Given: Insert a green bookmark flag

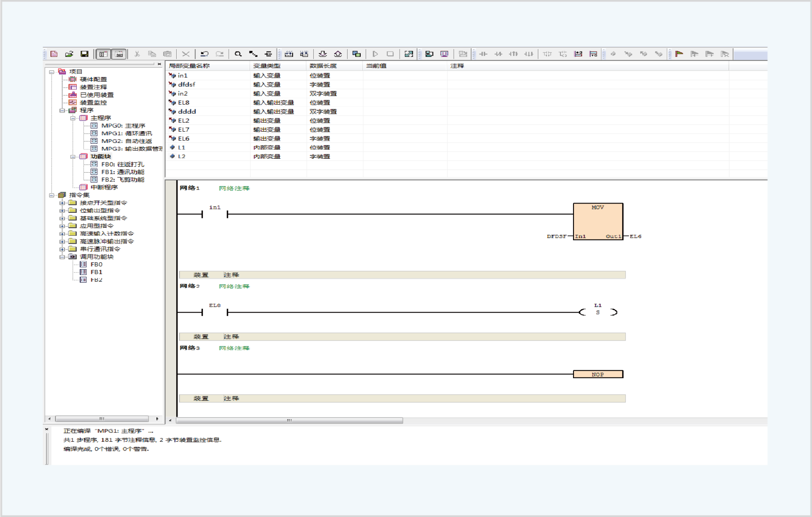Looking at the screenshot, I should point(679,54).
